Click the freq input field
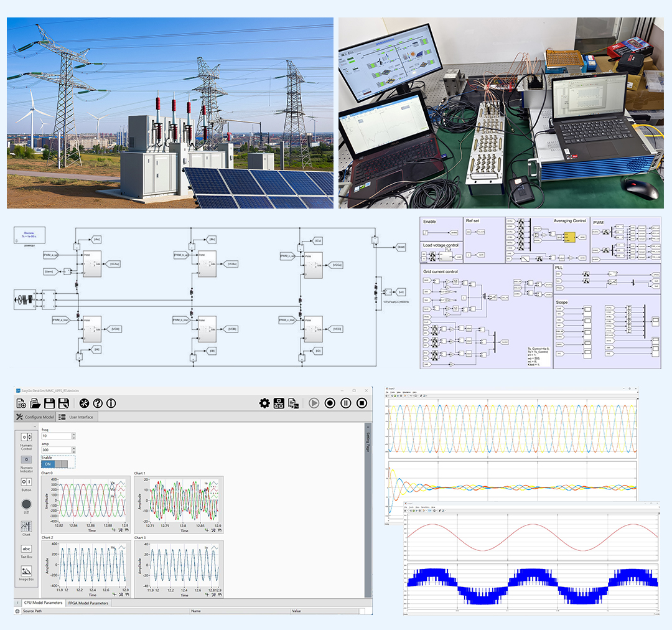The height and width of the screenshot is (630, 672). pos(57,436)
